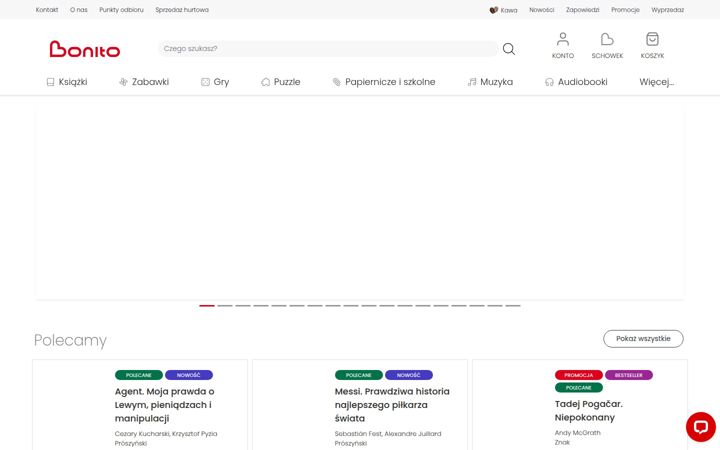
Task: Go to the Zapowiedzi page
Action: [x=582, y=10]
